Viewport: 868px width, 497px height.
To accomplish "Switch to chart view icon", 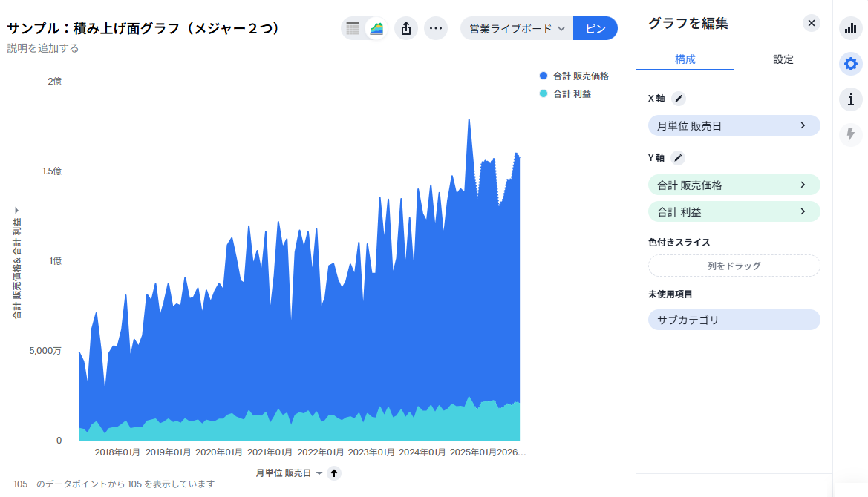I will click(376, 29).
